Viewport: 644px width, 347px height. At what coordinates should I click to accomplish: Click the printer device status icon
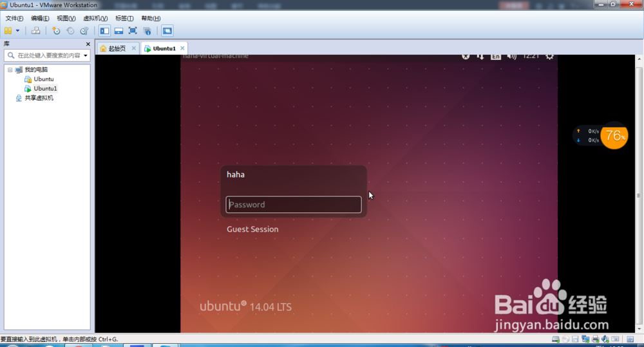pos(595,339)
